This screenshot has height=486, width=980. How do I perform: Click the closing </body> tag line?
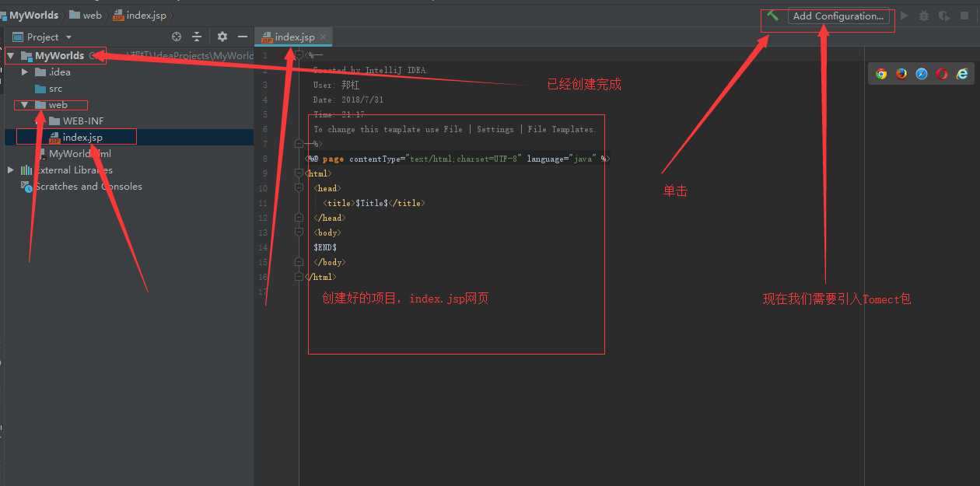pyautogui.click(x=330, y=262)
